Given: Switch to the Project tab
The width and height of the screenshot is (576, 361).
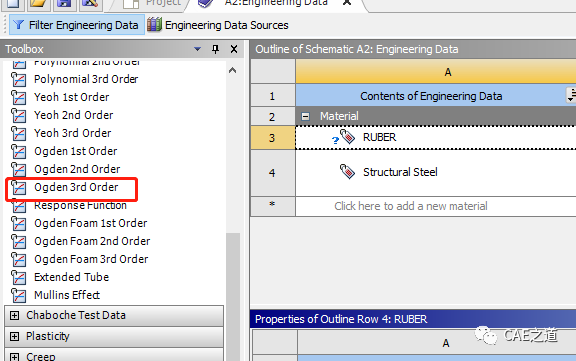Looking at the screenshot, I should [152, 3].
